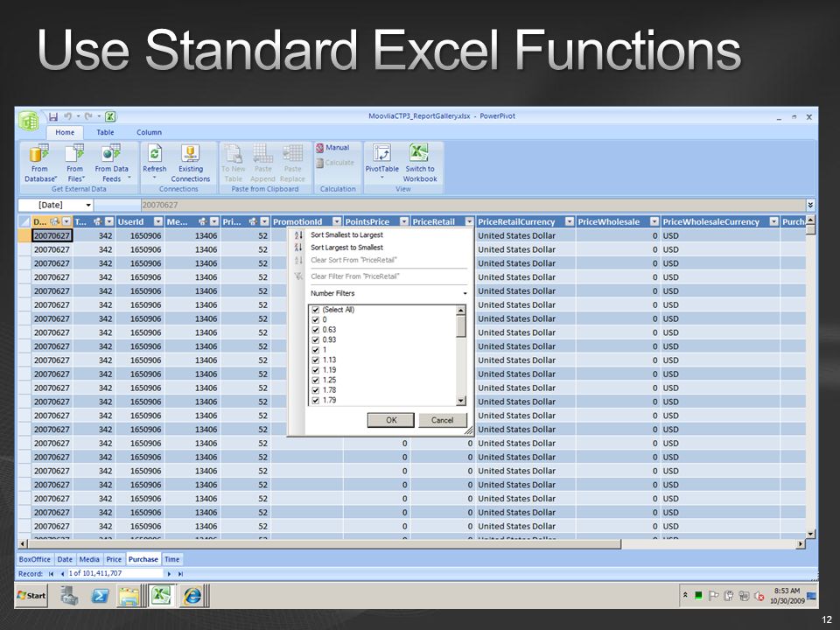Go to last record arrow
This screenshot has height=630, width=840.
click(180, 574)
